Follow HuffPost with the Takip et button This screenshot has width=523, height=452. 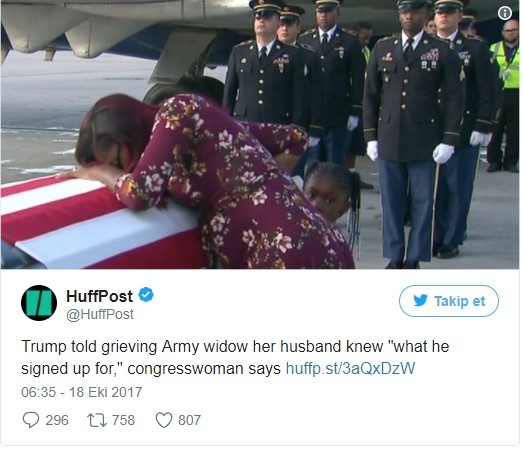tap(449, 301)
